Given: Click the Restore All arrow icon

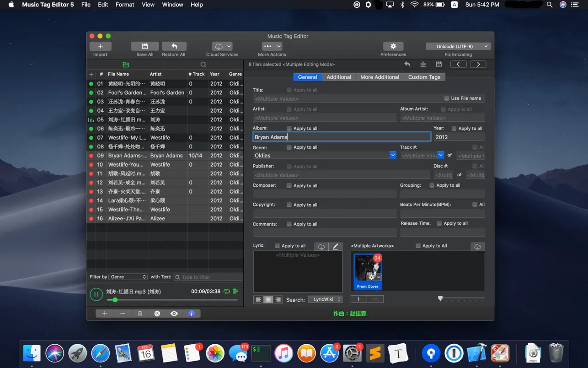Looking at the screenshot, I should click(174, 46).
